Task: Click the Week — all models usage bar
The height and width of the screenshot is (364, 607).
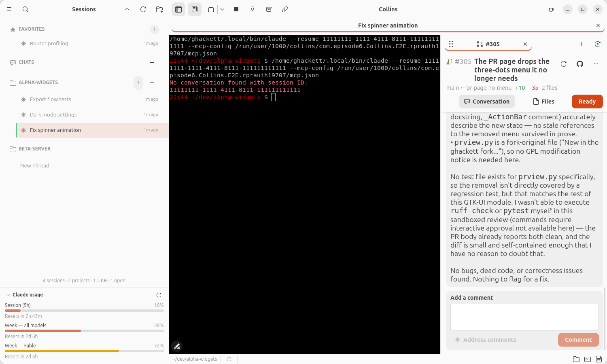Action: click(84, 331)
